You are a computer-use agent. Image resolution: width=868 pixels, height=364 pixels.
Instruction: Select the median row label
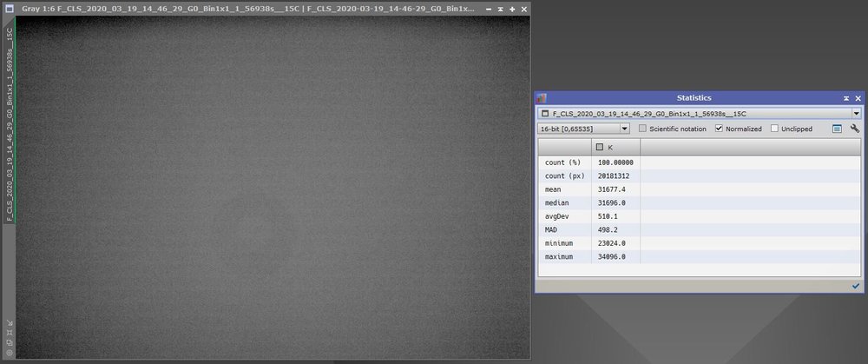pos(557,202)
